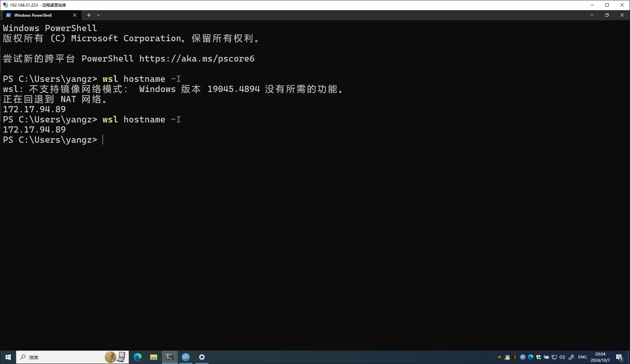
Task: Click the Windows Security shield tray icon
Action: pos(539,357)
